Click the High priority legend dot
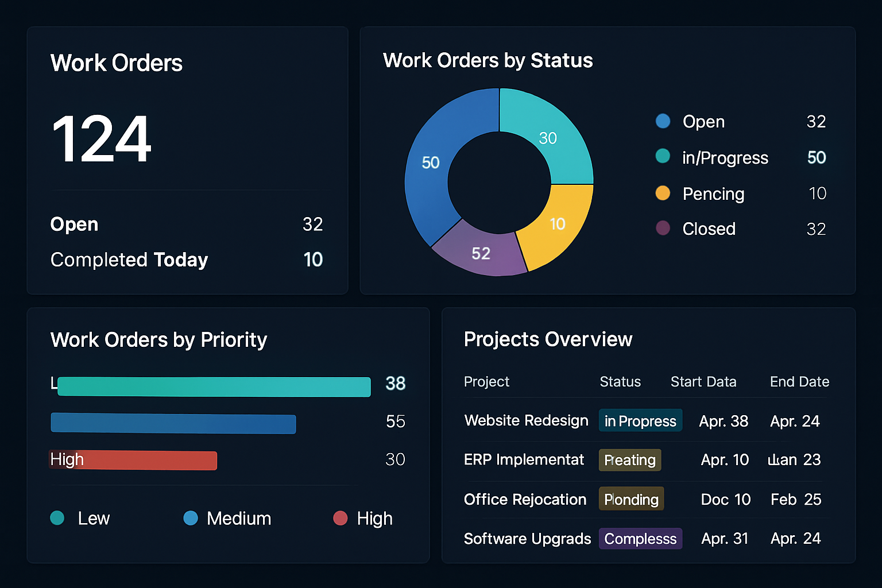 [341, 518]
